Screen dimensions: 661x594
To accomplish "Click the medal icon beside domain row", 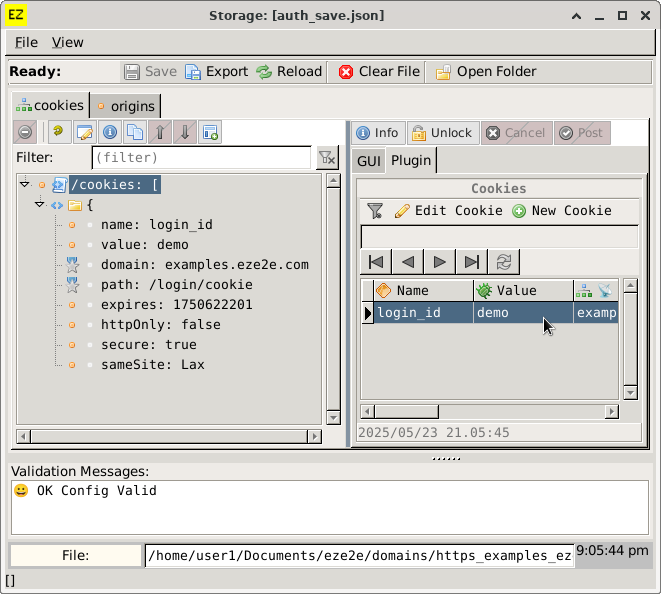I will tap(72, 265).
